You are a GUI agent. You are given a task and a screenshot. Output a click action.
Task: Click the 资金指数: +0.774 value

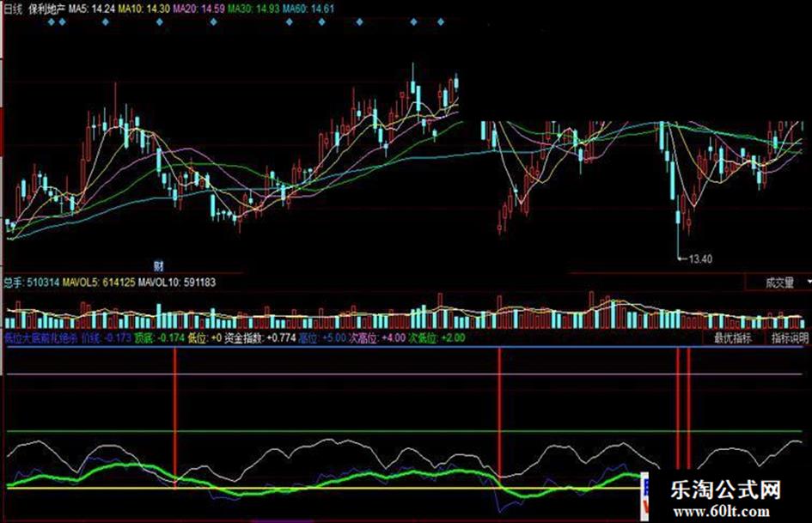click(260, 338)
